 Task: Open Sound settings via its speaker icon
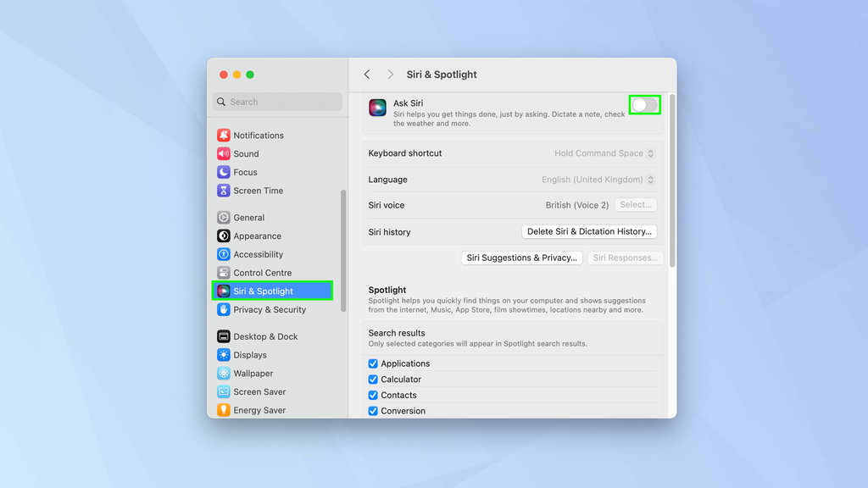point(223,153)
